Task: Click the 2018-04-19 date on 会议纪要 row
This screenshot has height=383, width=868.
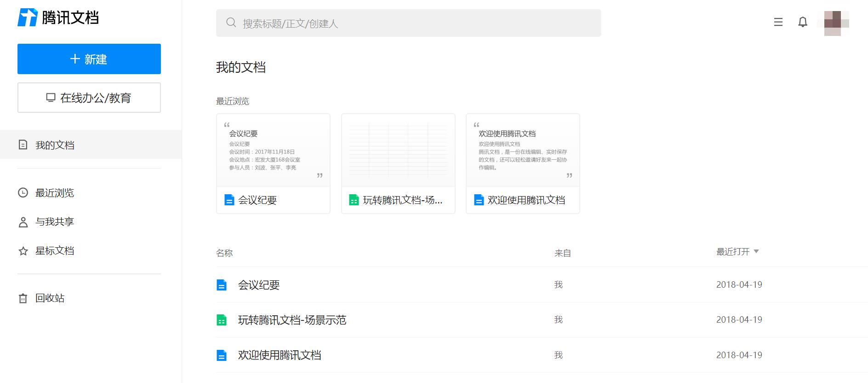Action: (739, 284)
